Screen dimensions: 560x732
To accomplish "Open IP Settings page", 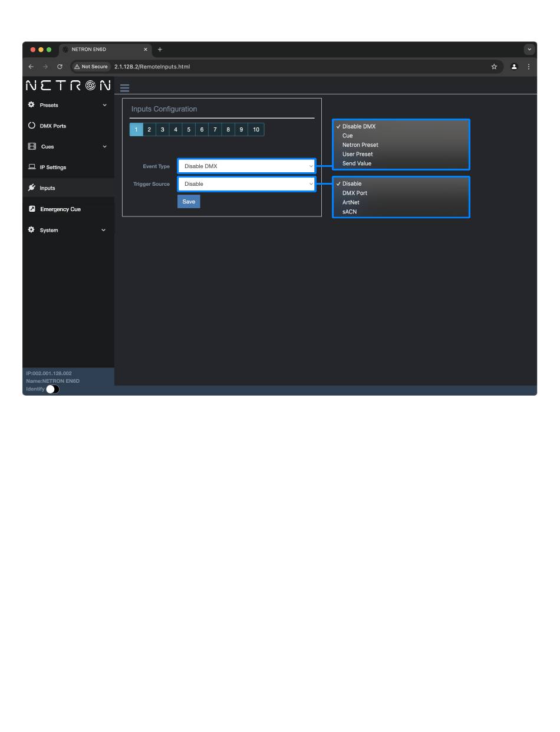I will click(x=53, y=168).
